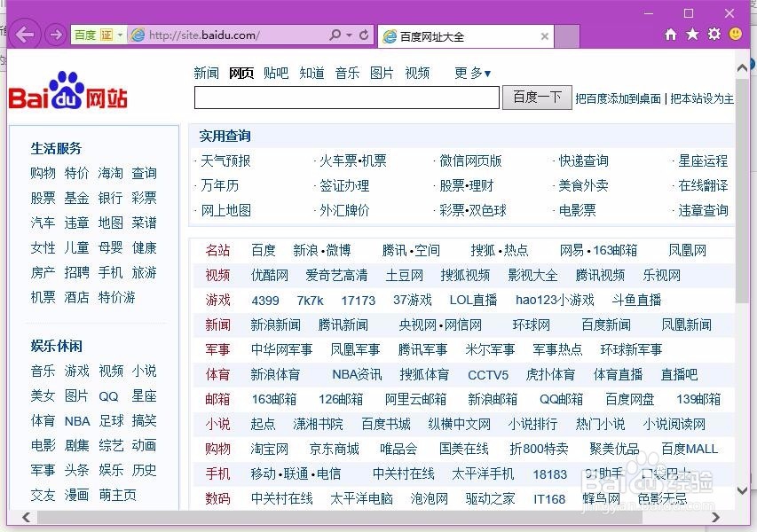Open 天气预报 query link
The height and width of the screenshot is (532, 757).
point(225,160)
